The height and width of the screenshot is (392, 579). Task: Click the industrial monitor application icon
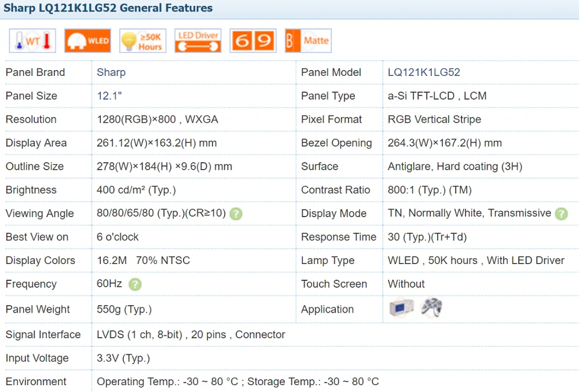[x=401, y=307]
